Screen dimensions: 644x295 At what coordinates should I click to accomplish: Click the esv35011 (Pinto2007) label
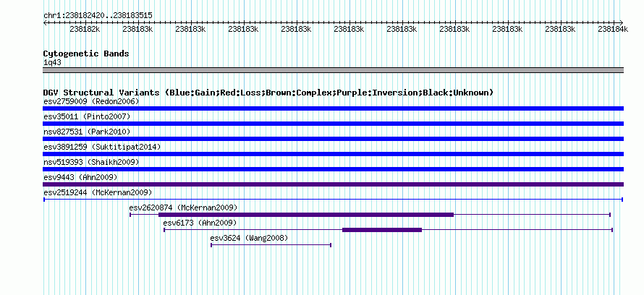pos(87,116)
